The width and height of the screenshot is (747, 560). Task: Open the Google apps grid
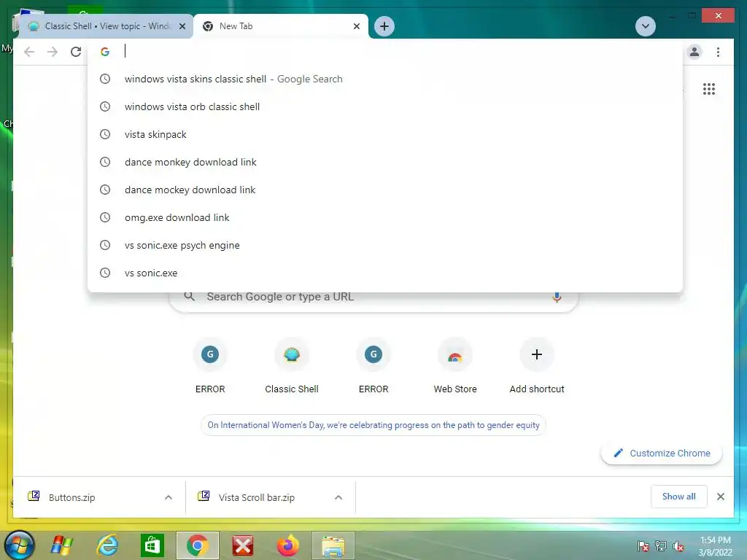coord(709,89)
